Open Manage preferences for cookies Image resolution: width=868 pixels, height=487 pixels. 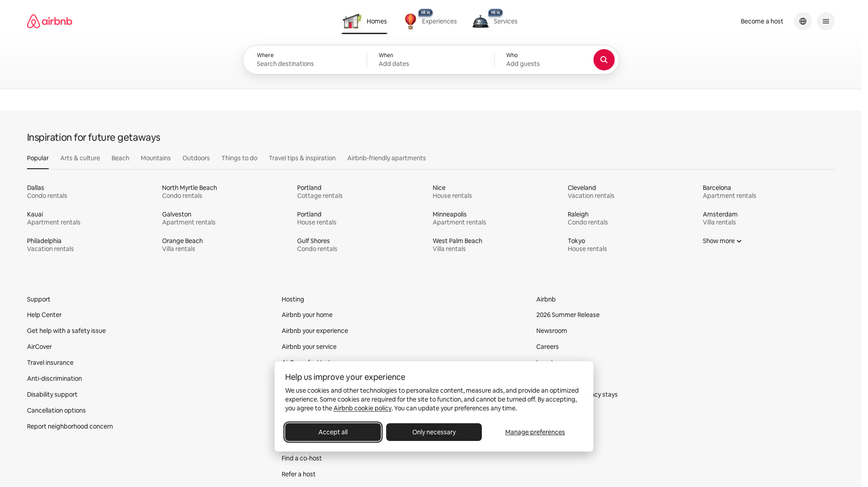[x=535, y=432]
